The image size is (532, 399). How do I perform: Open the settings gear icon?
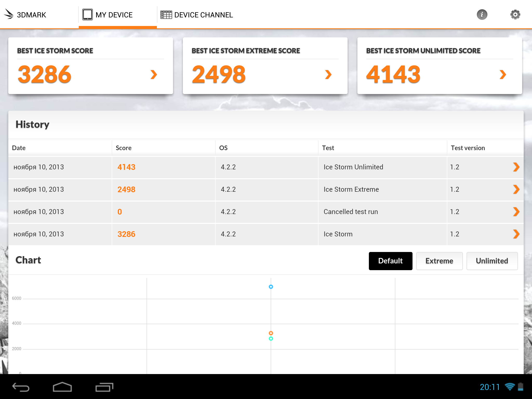(x=515, y=15)
